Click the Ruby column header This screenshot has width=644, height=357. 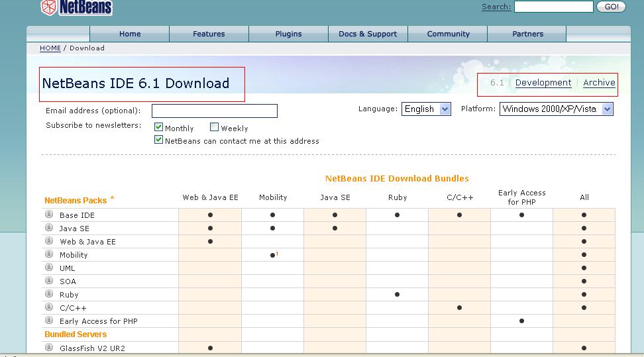398,197
